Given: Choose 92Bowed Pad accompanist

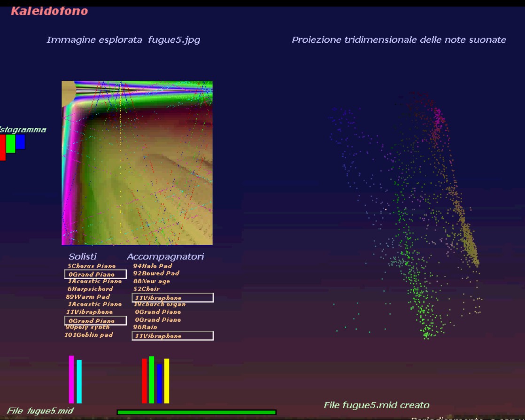Looking at the screenshot, I should coord(156,273).
